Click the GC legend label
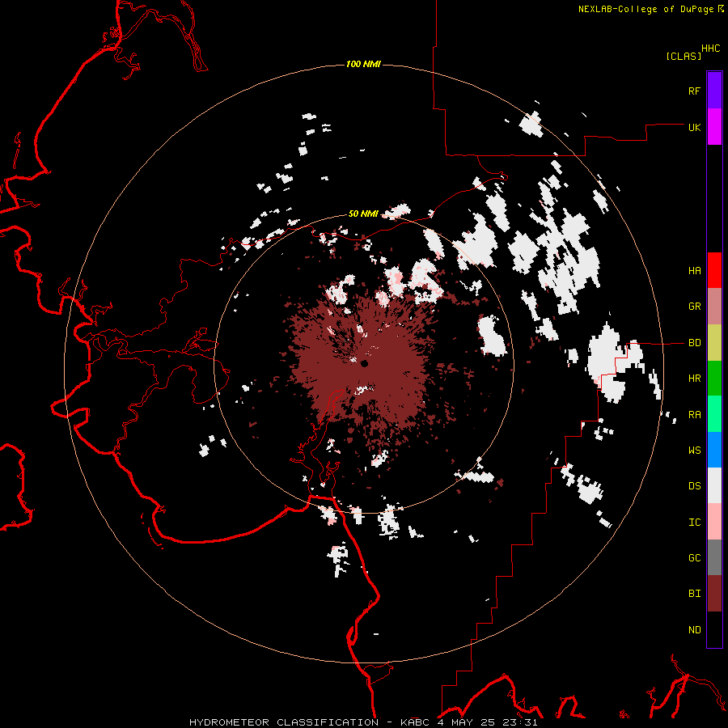The width and height of the screenshot is (728, 728). tap(694, 557)
